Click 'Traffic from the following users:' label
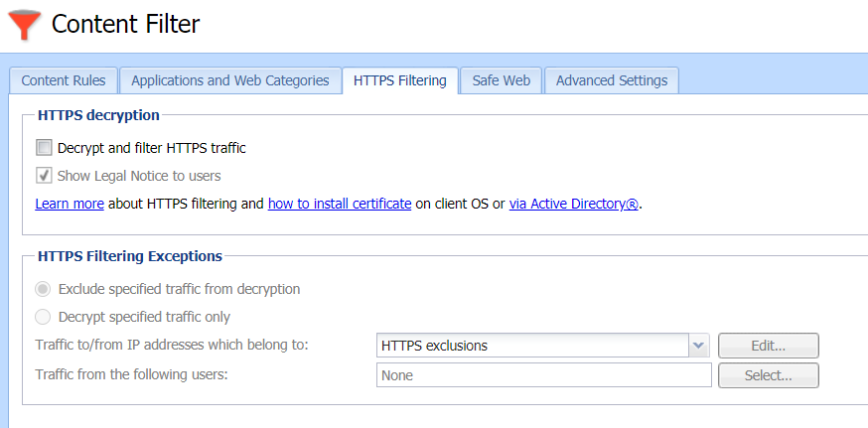 132,374
